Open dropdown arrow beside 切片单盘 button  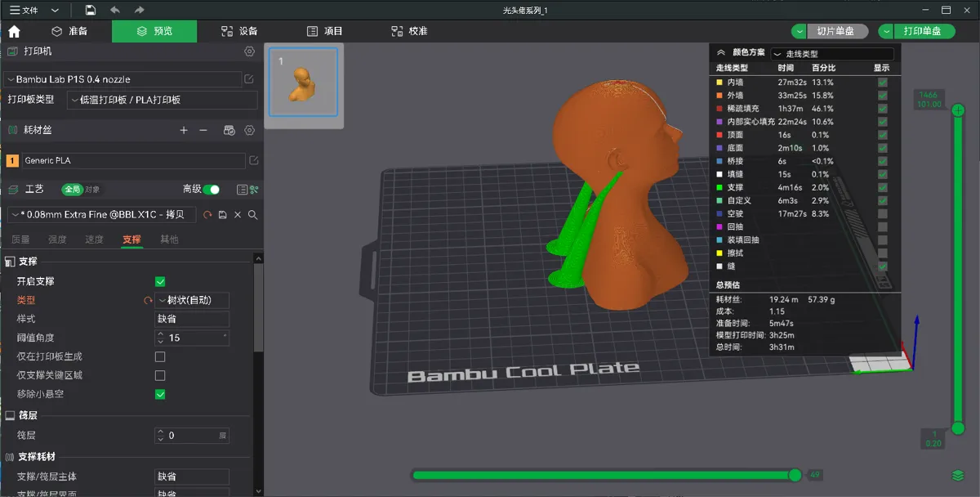[800, 31]
